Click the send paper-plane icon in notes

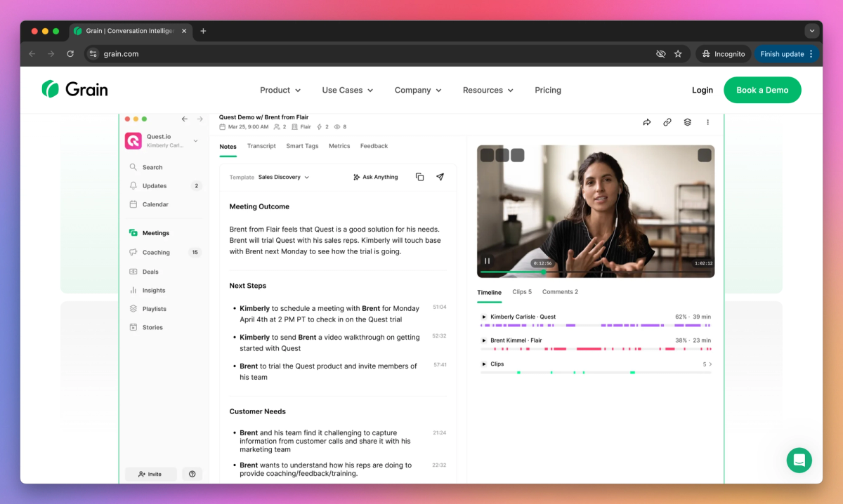pos(440,177)
